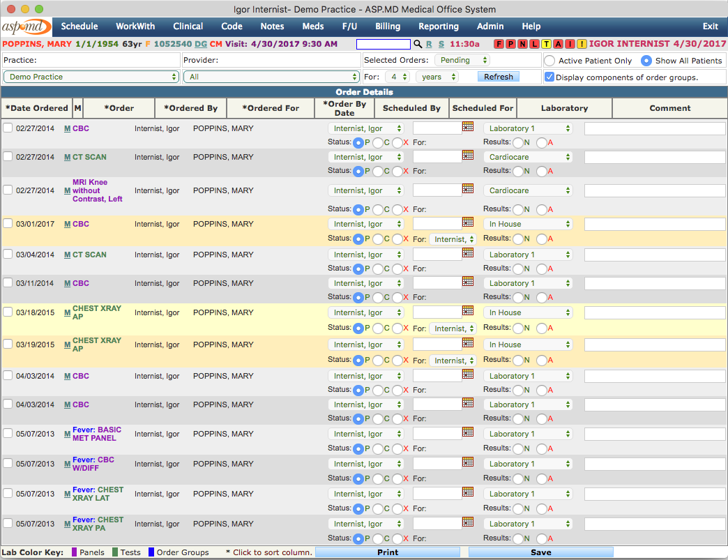Select Show All Patients radio button
This screenshot has height=560, width=728.
pos(646,61)
